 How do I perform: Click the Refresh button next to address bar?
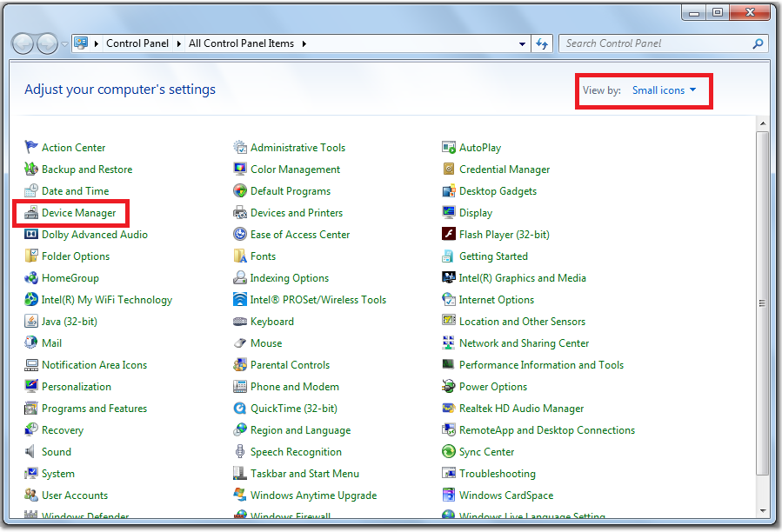point(542,43)
